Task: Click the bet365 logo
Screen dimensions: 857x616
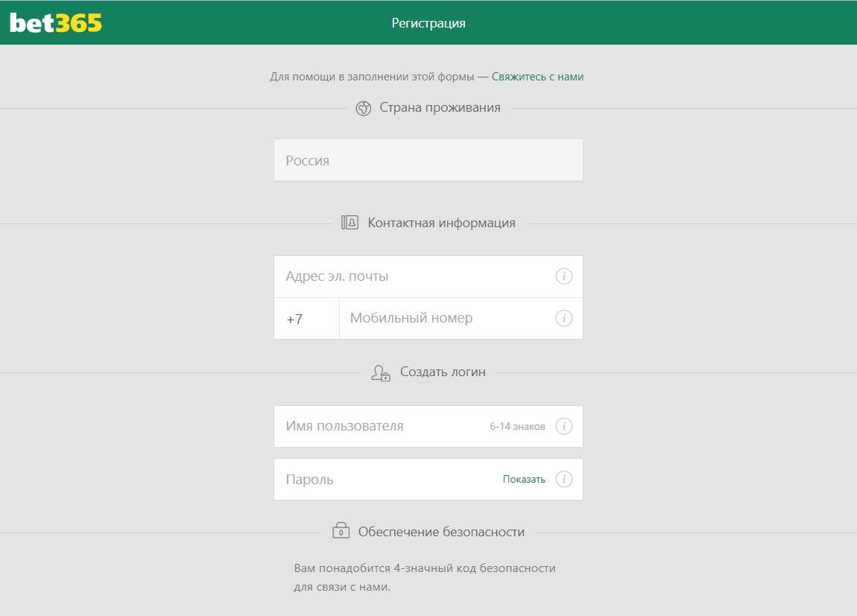Action: [x=56, y=23]
